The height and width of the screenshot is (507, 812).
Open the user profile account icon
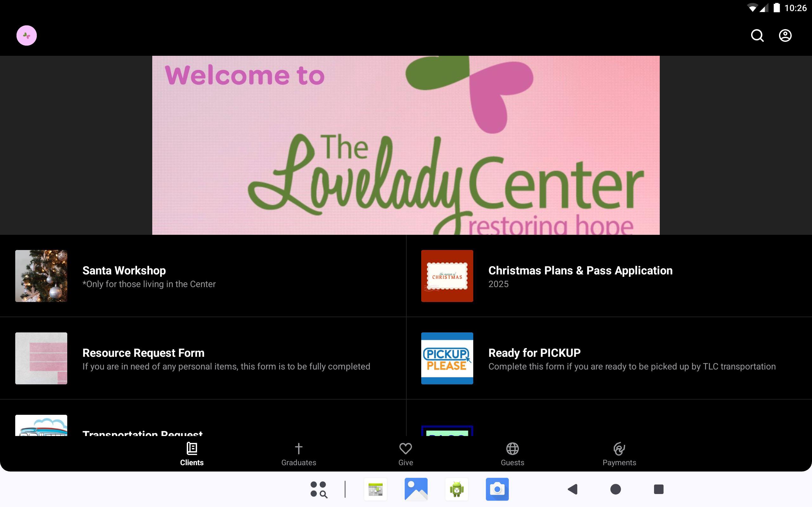785,35
